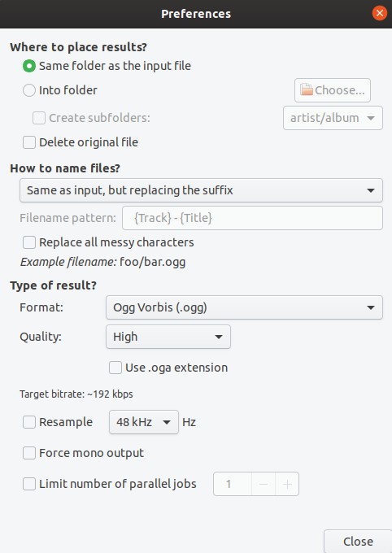The width and height of the screenshot is (392, 553).
Task: Open the file naming dropdown
Action: (201, 190)
